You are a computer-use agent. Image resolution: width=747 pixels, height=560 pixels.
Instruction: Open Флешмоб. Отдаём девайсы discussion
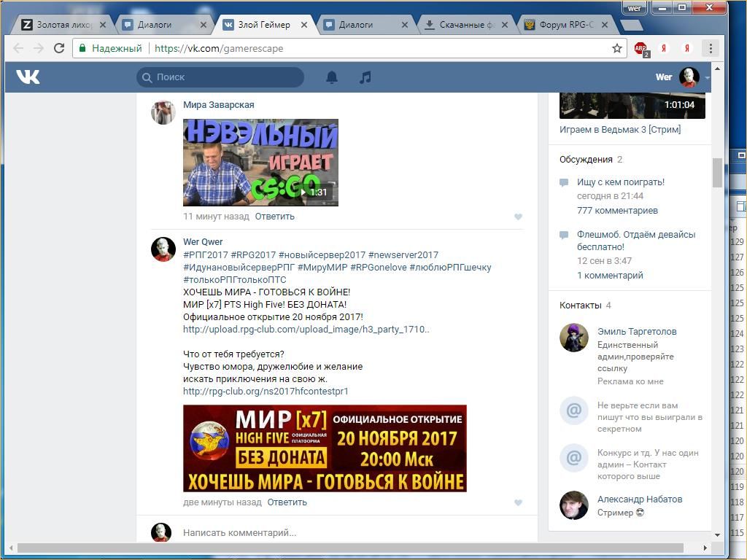point(636,241)
